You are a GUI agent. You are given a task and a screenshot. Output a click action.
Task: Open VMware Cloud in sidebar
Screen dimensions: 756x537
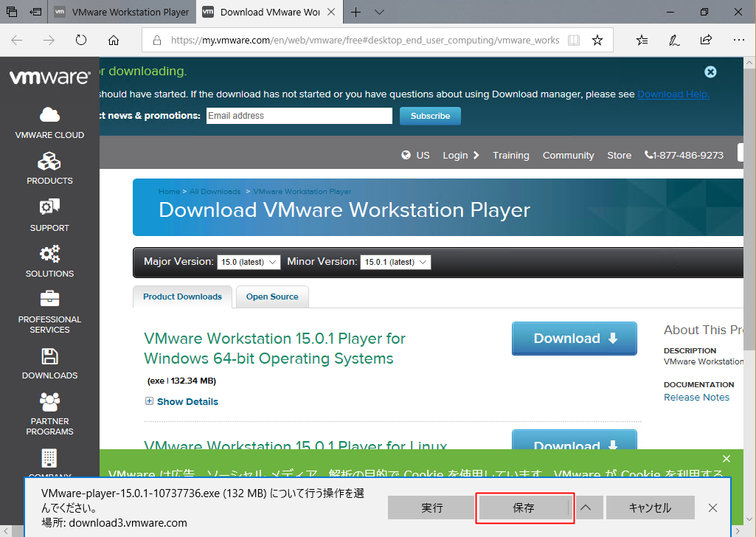(49, 123)
